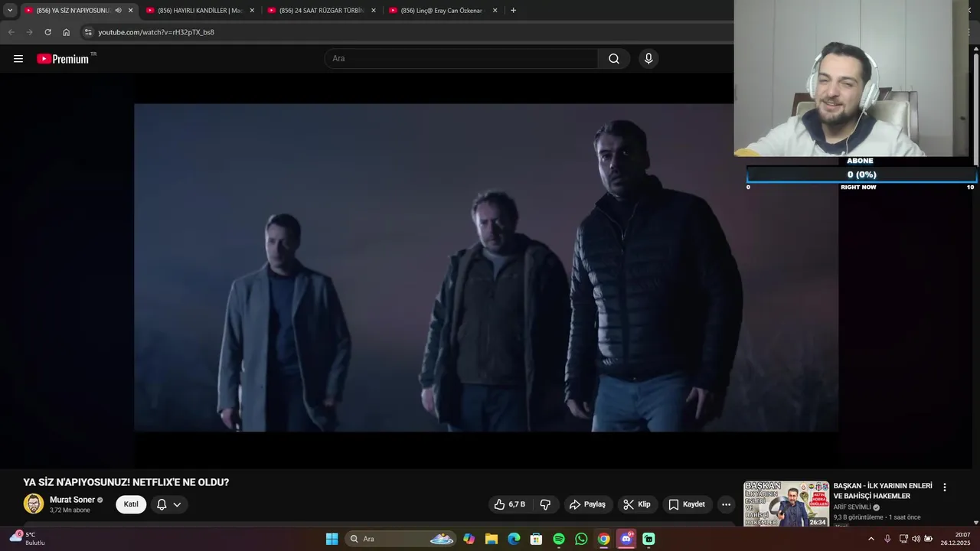Open the green streaming app taskbar icon
Screen dimensions: 980x551
coord(648,539)
